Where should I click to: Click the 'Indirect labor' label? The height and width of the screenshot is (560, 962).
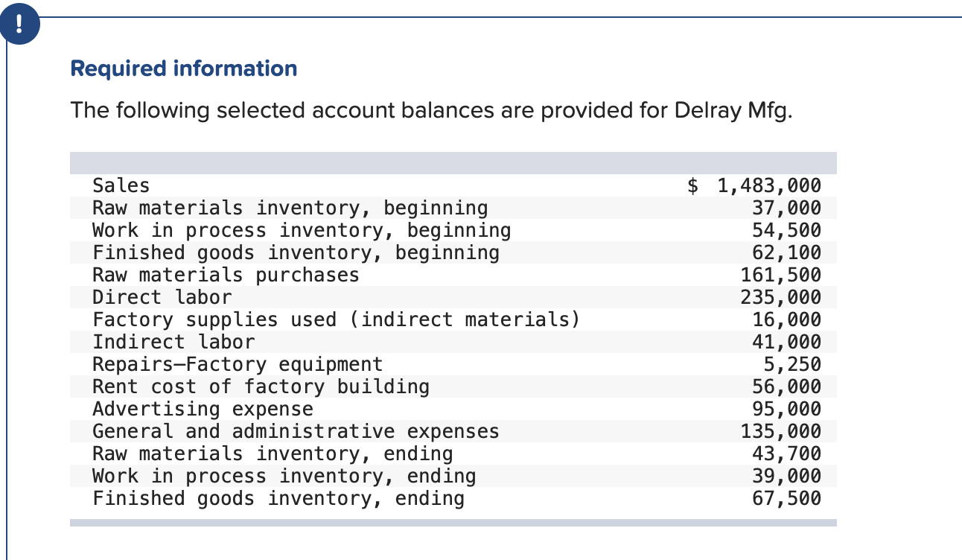point(173,342)
